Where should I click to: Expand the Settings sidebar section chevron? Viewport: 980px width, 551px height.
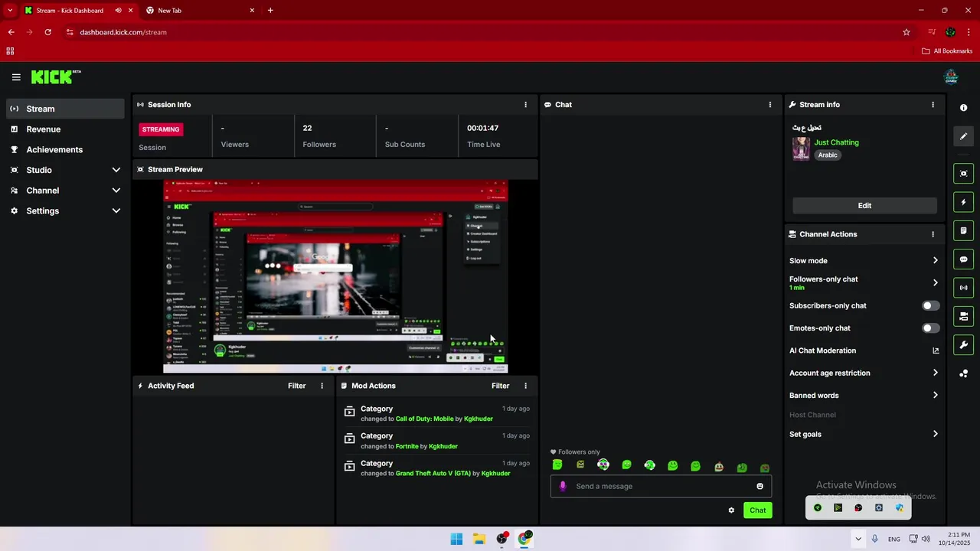click(116, 210)
